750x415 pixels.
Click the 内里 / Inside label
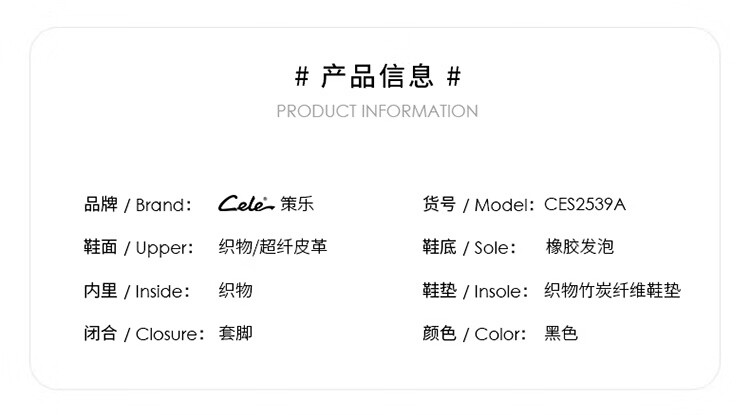click(x=137, y=291)
